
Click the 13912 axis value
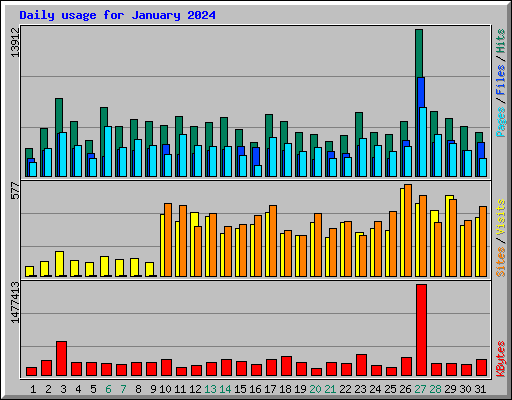15,42
